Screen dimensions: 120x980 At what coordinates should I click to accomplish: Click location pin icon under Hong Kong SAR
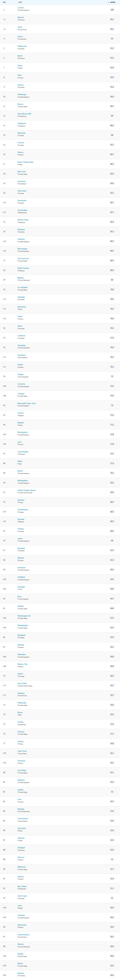[x=18, y=117]
